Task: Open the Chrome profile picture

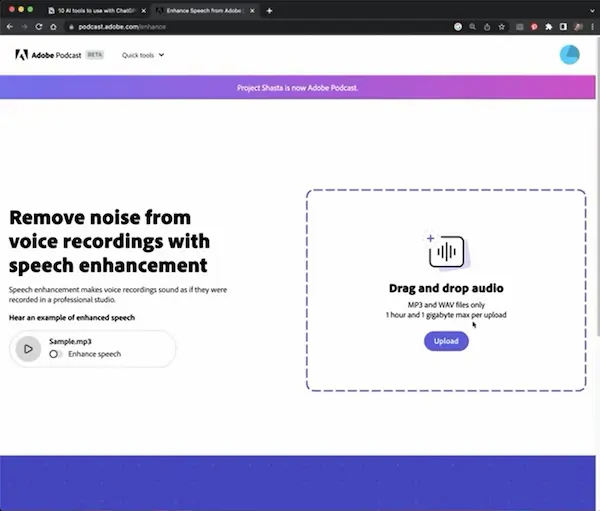Action: 578,27
